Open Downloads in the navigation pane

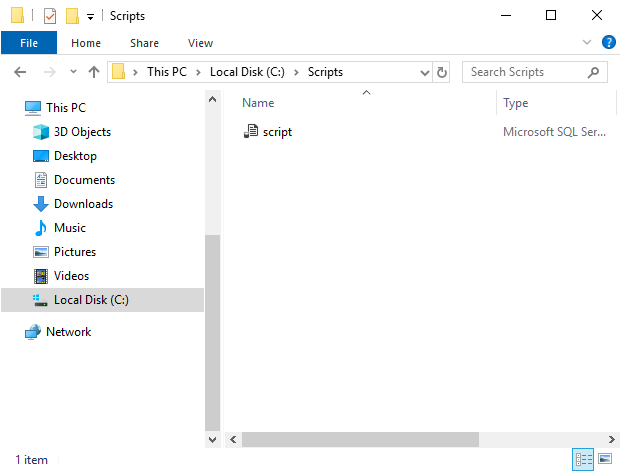(84, 204)
